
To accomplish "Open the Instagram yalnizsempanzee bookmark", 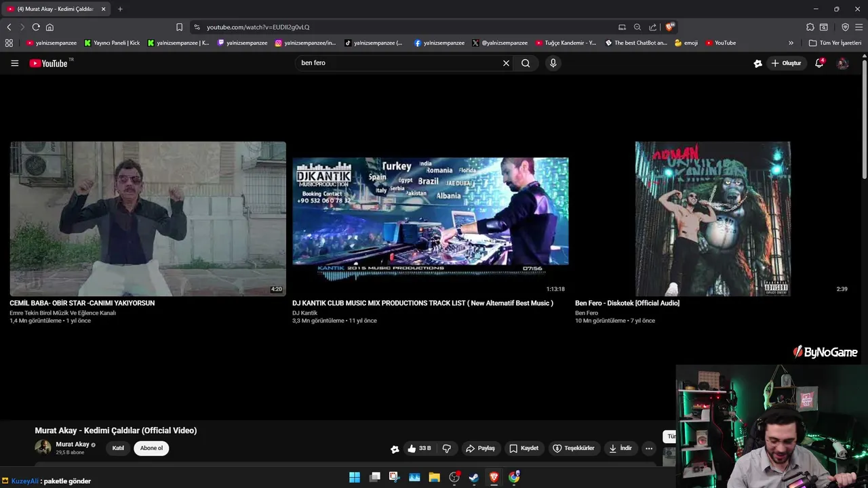I will click(x=305, y=43).
